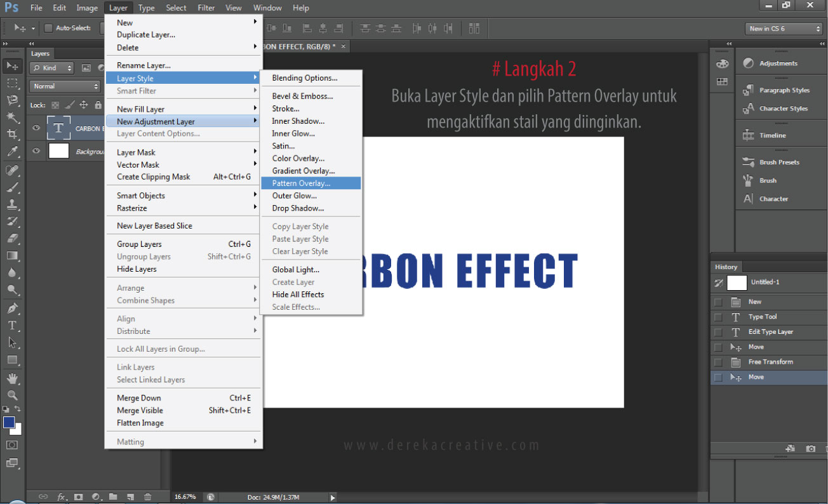Image resolution: width=828 pixels, height=504 pixels.
Task: Choose the Pen tool
Action: point(12,308)
